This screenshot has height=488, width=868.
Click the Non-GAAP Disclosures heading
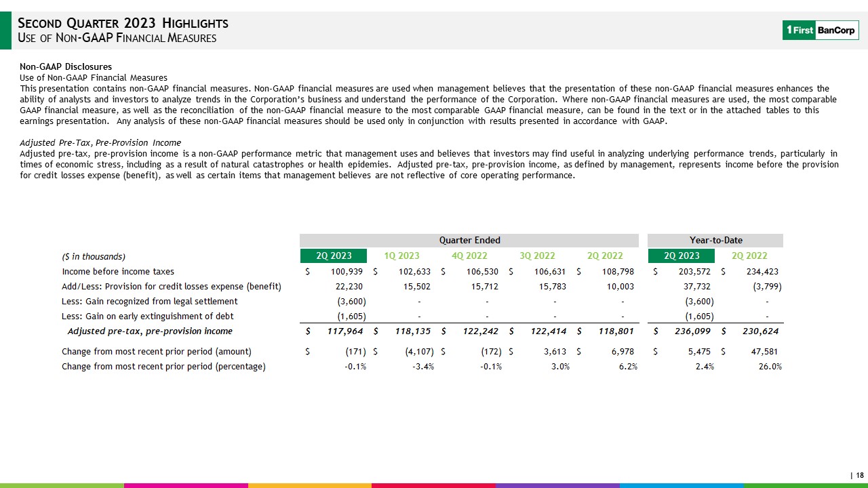tap(66, 67)
